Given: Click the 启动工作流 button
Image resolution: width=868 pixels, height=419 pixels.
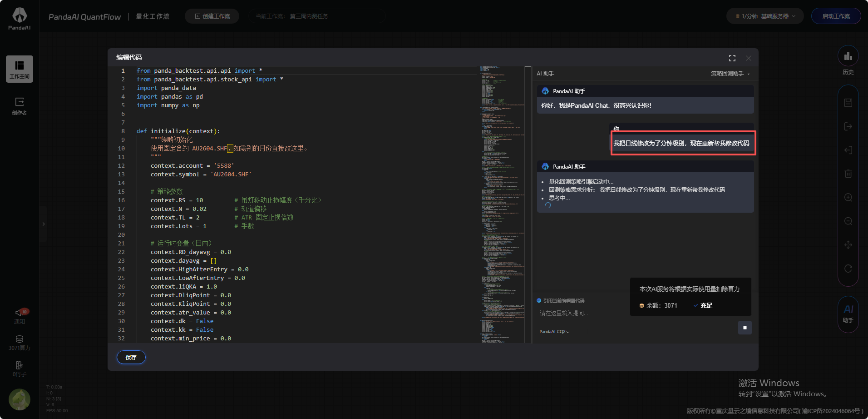Looking at the screenshot, I should (836, 16).
